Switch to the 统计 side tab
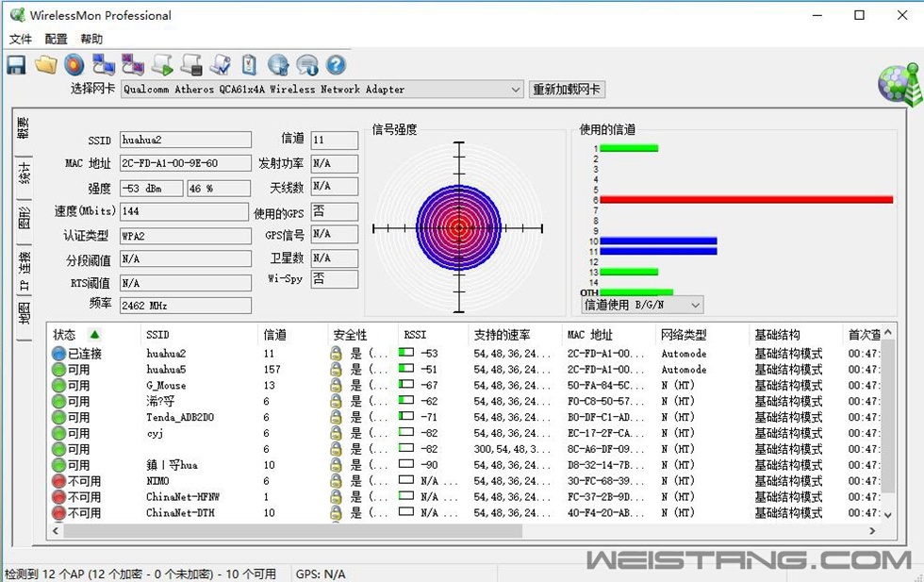 25,174
